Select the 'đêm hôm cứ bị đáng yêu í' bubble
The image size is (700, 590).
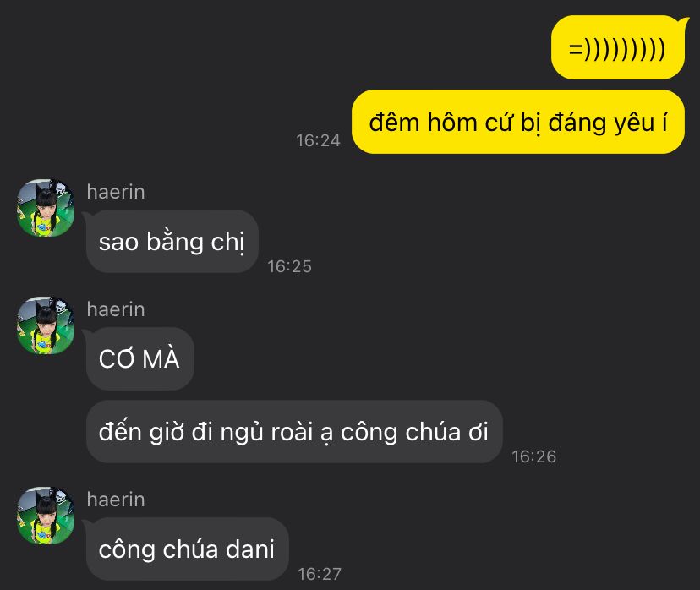(518, 122)
